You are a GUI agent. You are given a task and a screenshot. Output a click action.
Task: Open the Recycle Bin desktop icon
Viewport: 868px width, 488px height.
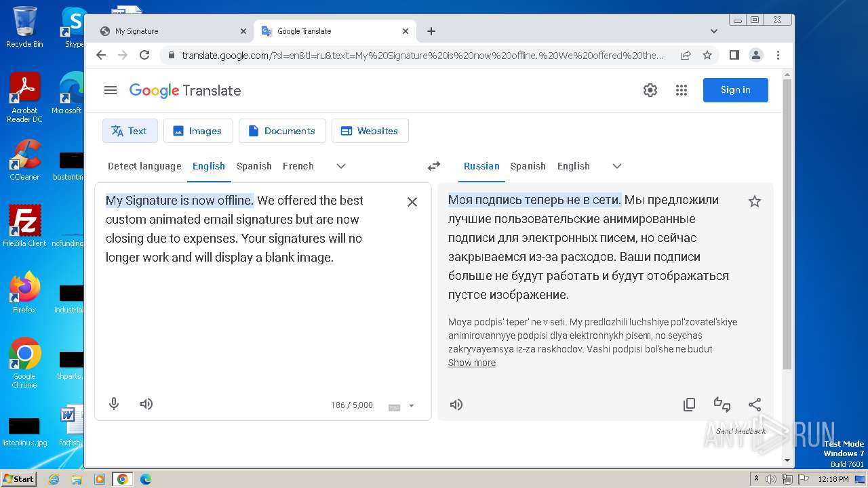[24, 27]
